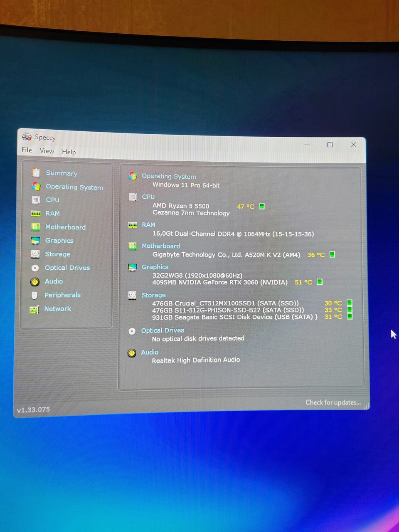Go to CPU section label in sidebar
399x532 pixels.
52,199
